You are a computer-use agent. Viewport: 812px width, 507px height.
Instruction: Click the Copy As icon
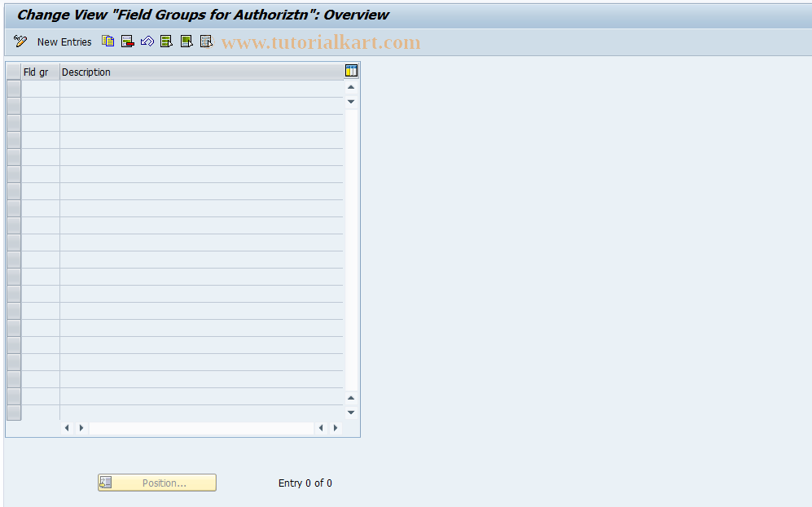coord(108,42)
